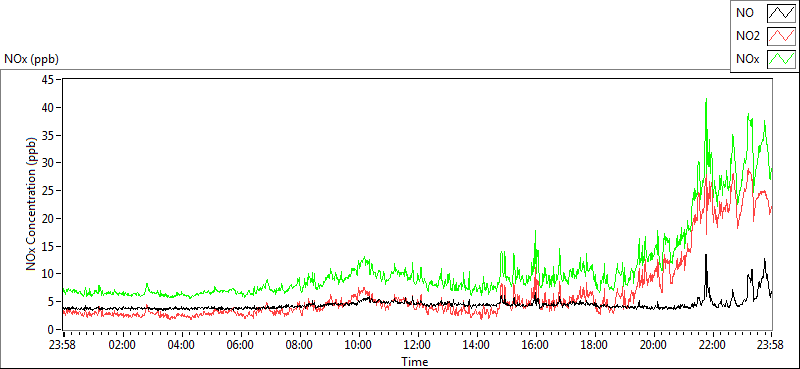Image resolution: width=800 pixels, height=369 pixels.
Task: Click the 16:00 time axis tick label
Action: pyautogui.click(x=536, y=345)
